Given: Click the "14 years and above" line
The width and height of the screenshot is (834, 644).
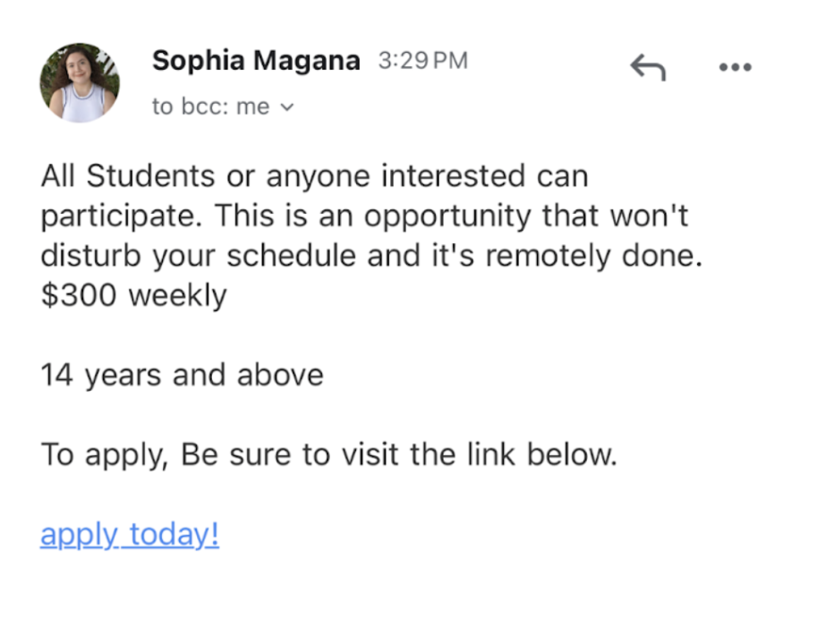Looking at the screenshot, I should click(x=182, y=375).
